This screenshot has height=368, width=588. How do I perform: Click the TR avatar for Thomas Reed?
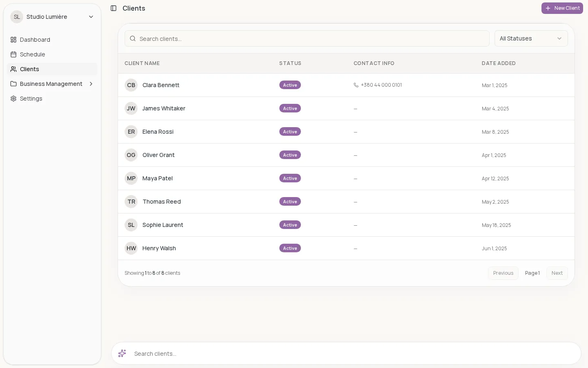tap(131, 202)
